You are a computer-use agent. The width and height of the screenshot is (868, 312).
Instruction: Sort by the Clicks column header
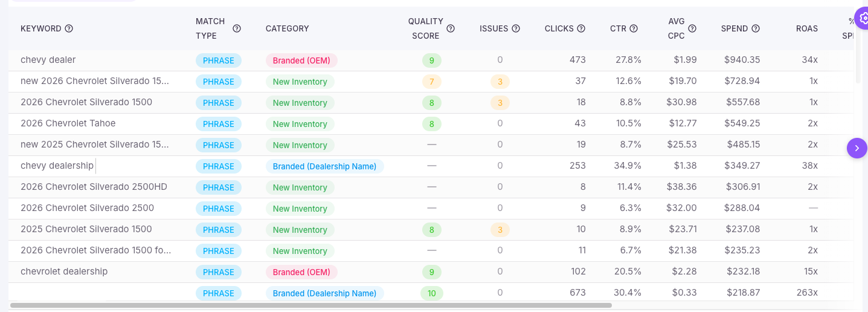click(x=559, y=28)
